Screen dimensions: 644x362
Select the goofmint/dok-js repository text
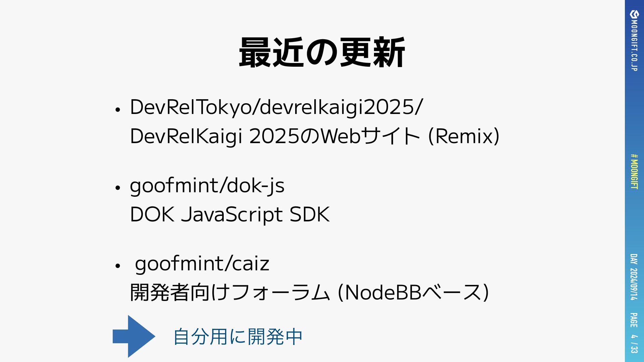[x=207, y=186]
